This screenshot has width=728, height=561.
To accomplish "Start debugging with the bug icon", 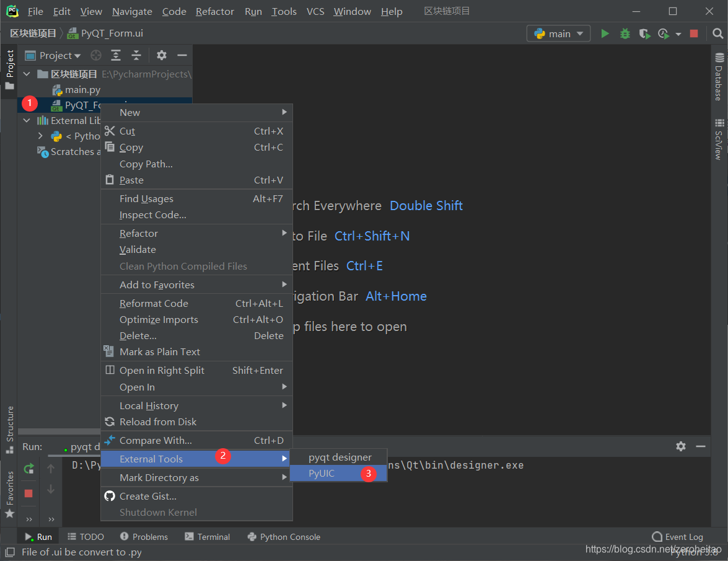I will point(625,33).
